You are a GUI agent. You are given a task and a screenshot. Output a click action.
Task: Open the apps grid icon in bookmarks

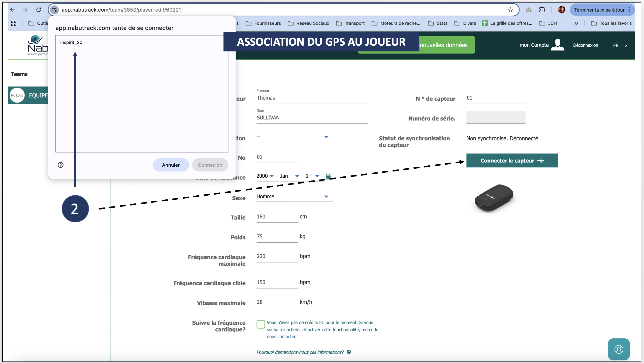click(x=14, y=23)
